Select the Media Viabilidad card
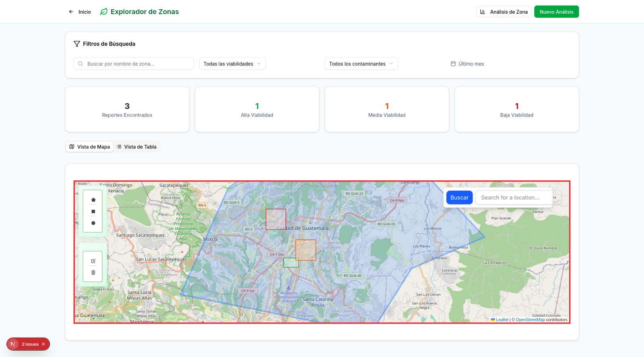Viewport: 644px width, 357px height. [387, 109]
